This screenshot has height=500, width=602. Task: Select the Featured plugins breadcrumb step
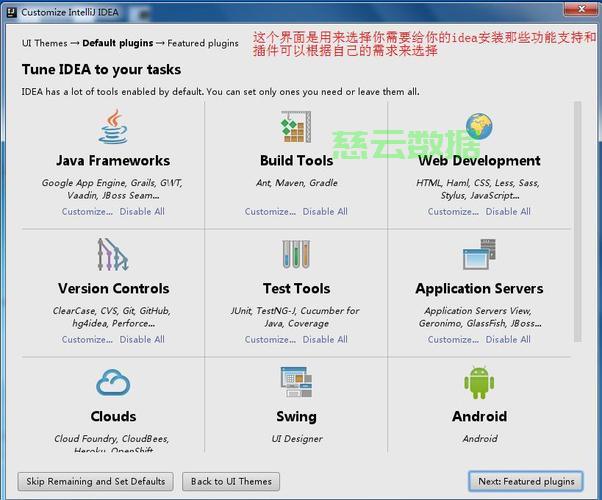[203, 43]
